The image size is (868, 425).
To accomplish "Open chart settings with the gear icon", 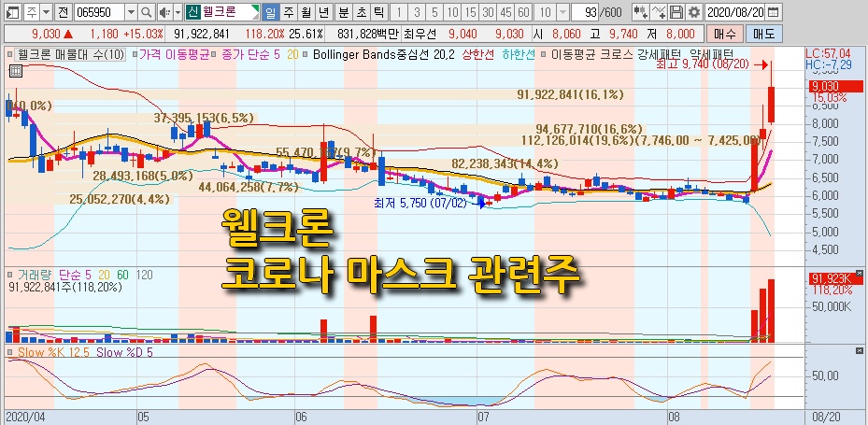I will coord(693,11).
